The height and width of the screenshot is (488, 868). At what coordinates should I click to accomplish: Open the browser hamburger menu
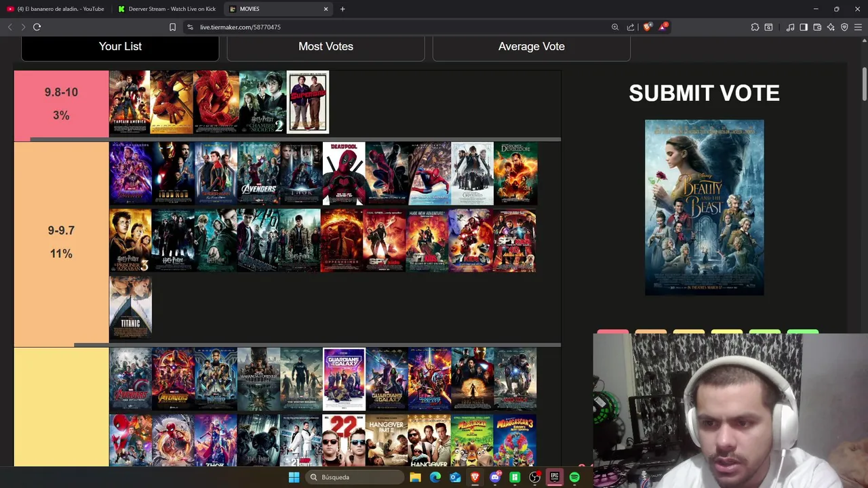[858, 27]
